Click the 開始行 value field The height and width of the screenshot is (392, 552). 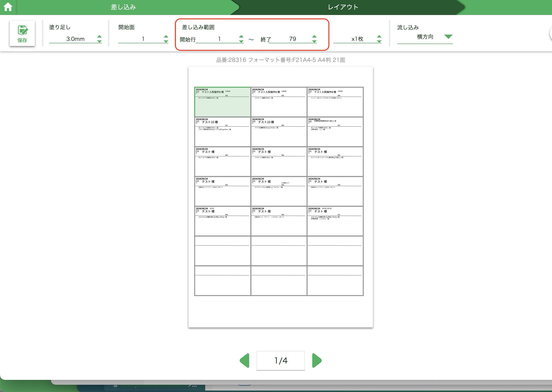[219, 39]
